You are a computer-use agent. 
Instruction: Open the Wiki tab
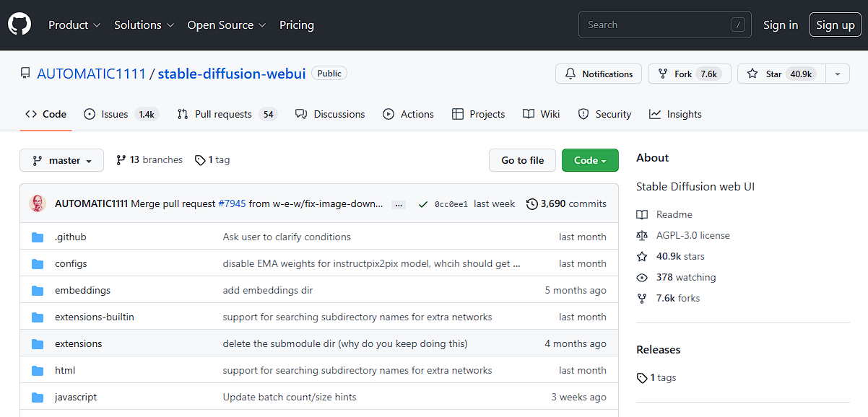[542, 114]
